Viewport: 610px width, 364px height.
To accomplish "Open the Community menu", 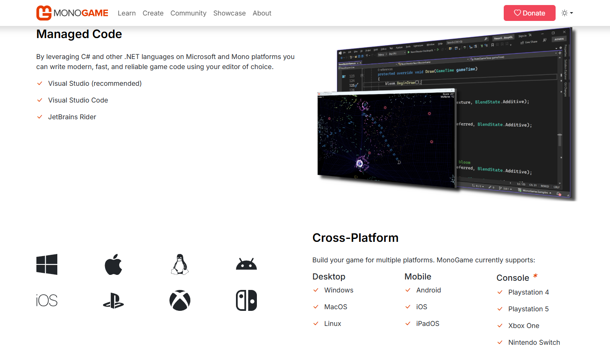I will pyautogui.click(x=188, y=13).
